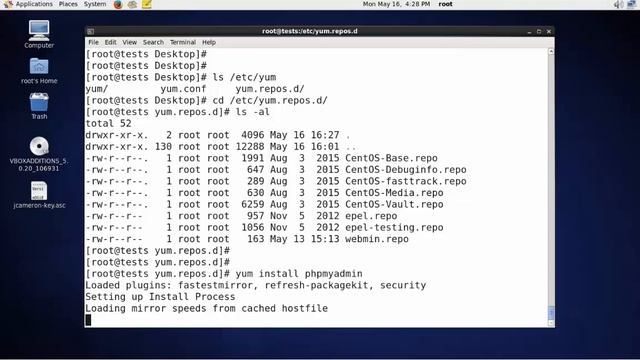Viewport: 640px width, 360px height.
Task: Click the epel.repo filename
Action: coord(371,216)
